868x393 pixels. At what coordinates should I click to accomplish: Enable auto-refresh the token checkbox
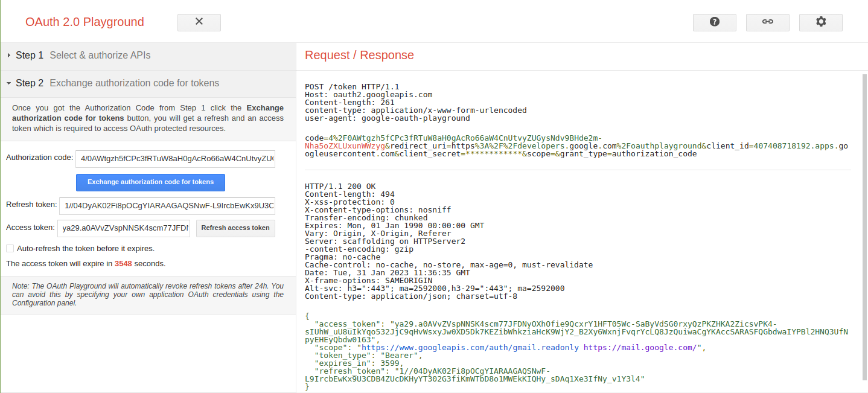tap(10, 248)
